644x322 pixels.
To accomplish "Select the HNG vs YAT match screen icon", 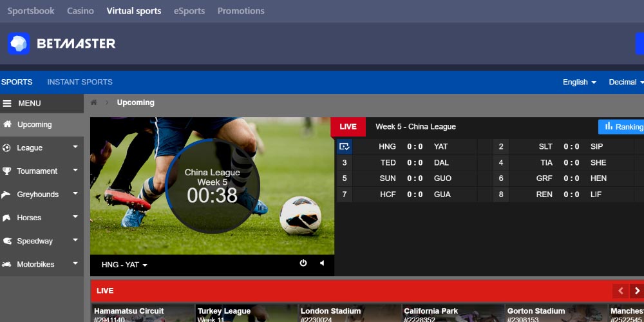I will [344, 147].
